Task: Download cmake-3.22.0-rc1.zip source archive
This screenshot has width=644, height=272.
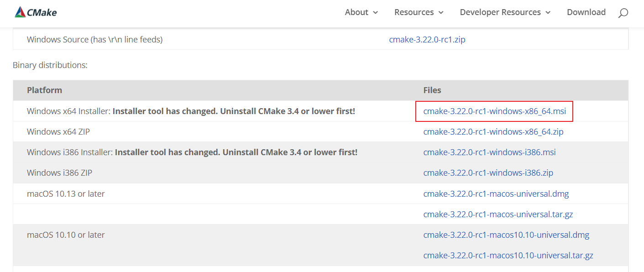Action: [427, 40]
